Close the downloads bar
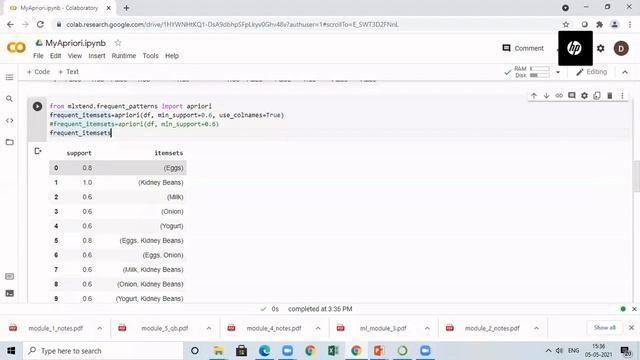Image resolution: width=640 pixels, height=360 pixels. pyautogui.click(x=631, y=328)
